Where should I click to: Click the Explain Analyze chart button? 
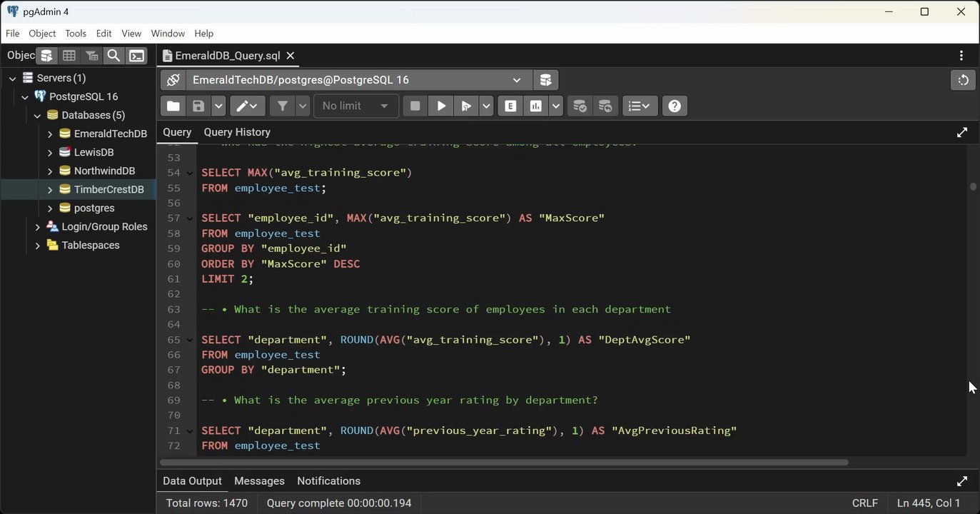(x=535, y=106)
